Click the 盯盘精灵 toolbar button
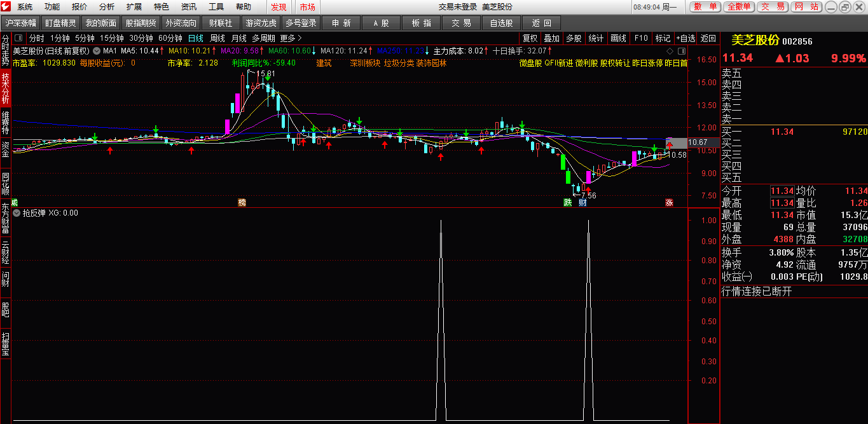Screen dimensions: 868x424 (x=61, y=23)
